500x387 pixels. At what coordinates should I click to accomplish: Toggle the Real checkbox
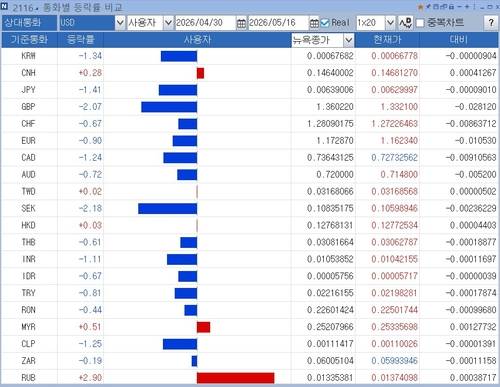click(325, 23)
